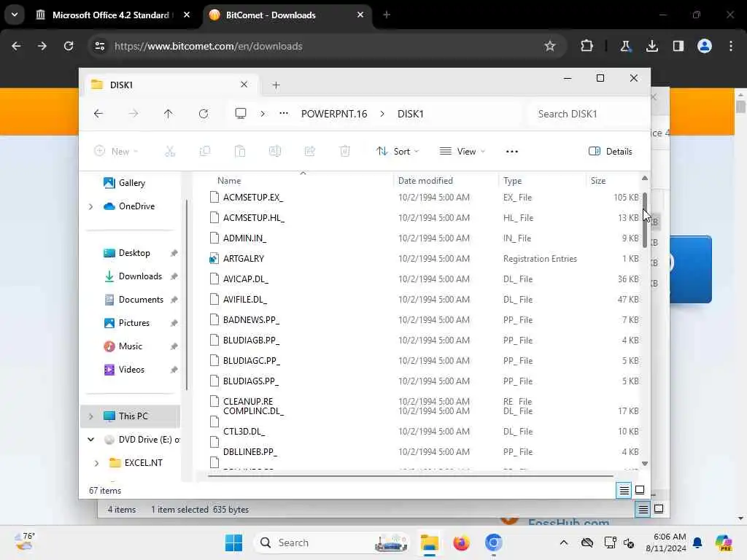Click the Windows Start button
Viewport: 747px width, 560px height.
(233, 542)
